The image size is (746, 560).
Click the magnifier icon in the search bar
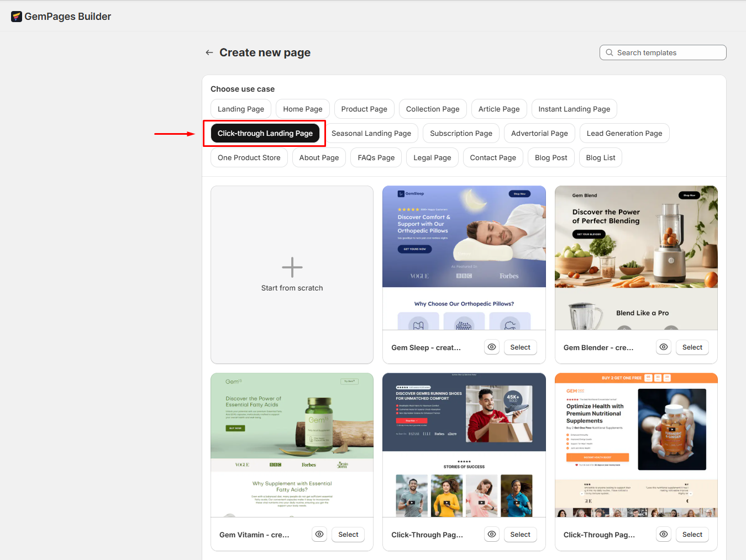pos(610,52)
